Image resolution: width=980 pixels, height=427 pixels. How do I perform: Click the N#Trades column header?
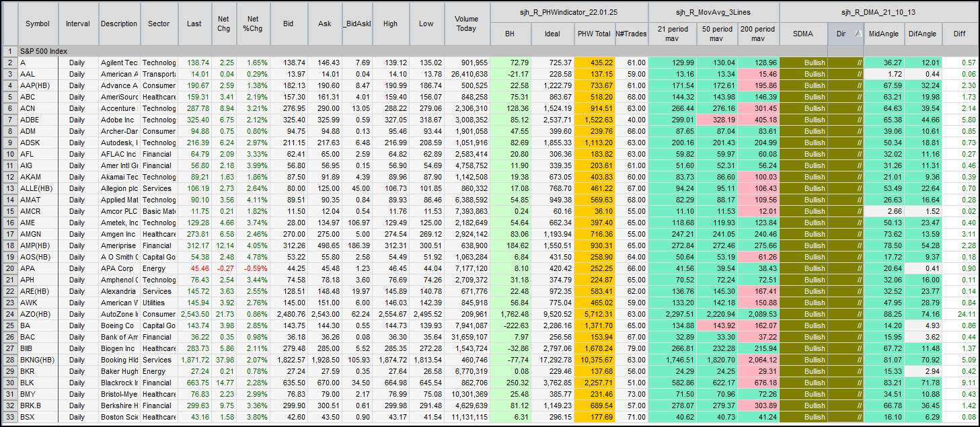(x=631, y=33)
